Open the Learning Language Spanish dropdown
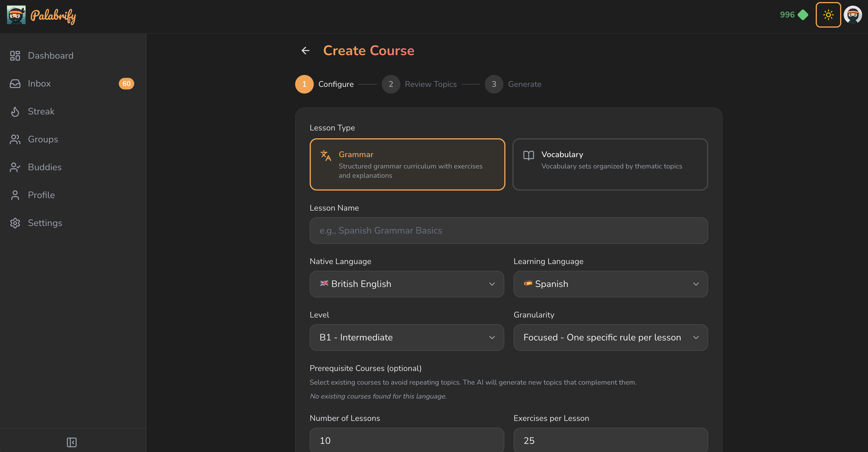This screenshot has width=868, height=452. click(611, 284)
